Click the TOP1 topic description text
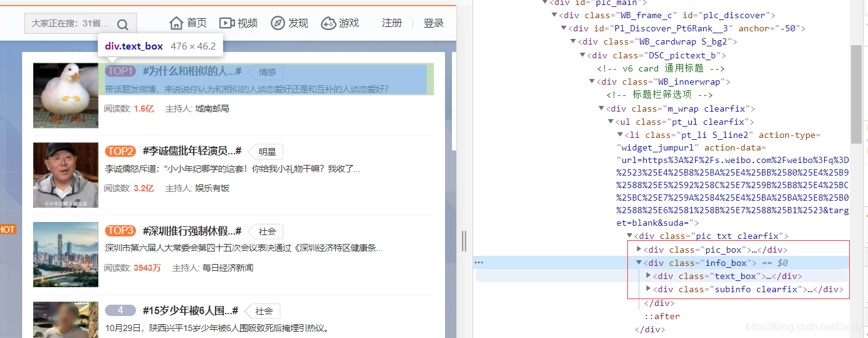The height and width of the screenshot is (338, 868). point(247,89)
